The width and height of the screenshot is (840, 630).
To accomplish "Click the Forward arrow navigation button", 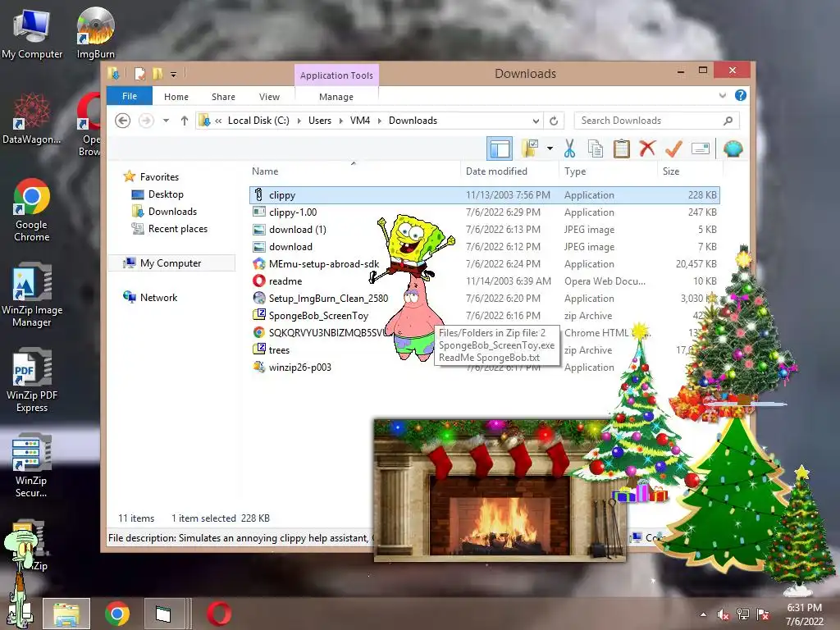I will point(146,121).
